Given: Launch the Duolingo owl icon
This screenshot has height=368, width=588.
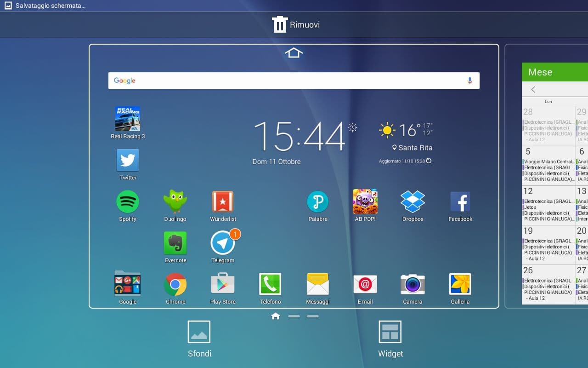Looking at the screenshot, I should (x=175, y=201).
